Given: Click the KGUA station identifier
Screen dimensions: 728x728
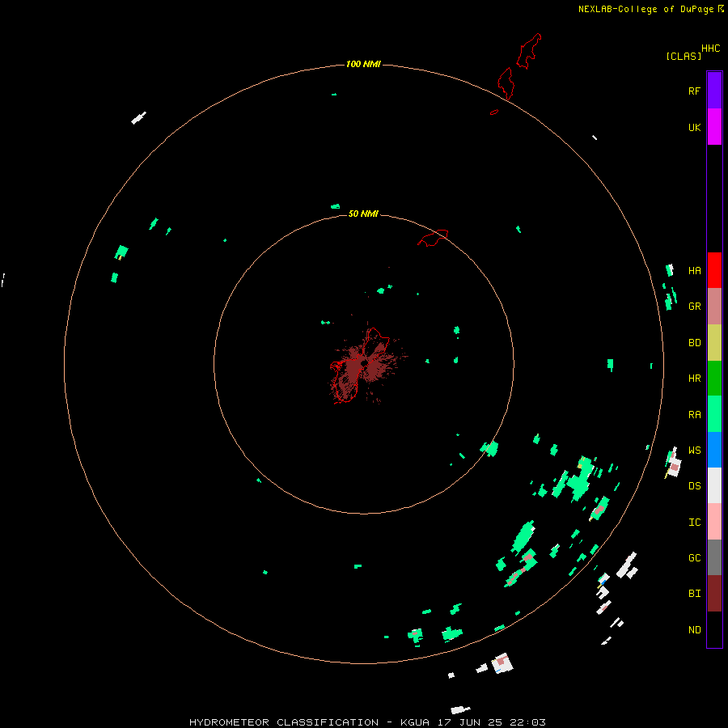Looking at the screenshot, I should click(415, 722).
